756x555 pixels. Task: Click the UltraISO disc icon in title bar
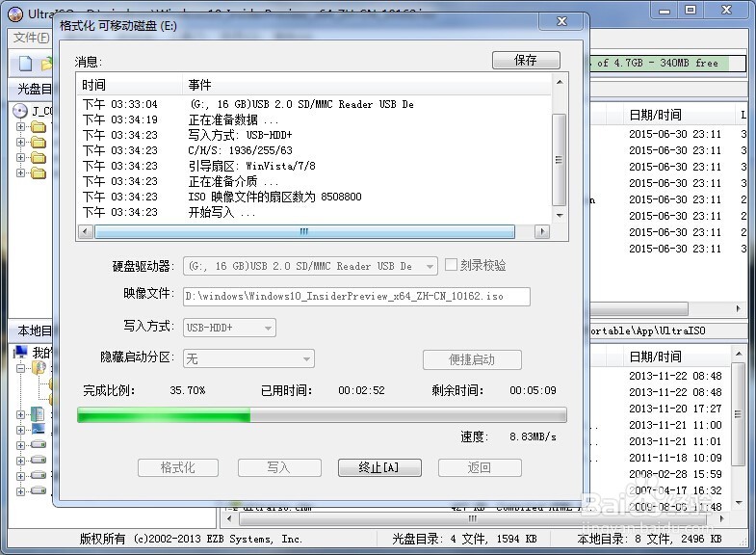pos(15,14)
